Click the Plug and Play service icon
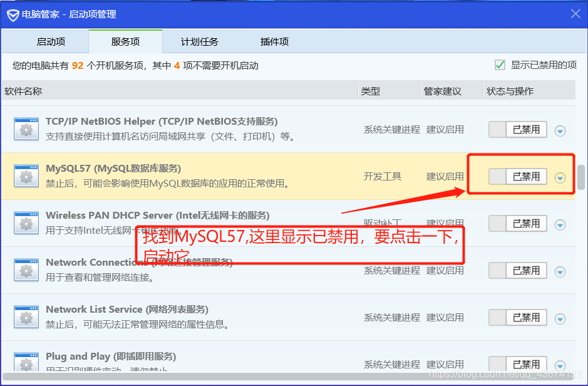Viewport: 588px width, 386px height. (26, 362)
